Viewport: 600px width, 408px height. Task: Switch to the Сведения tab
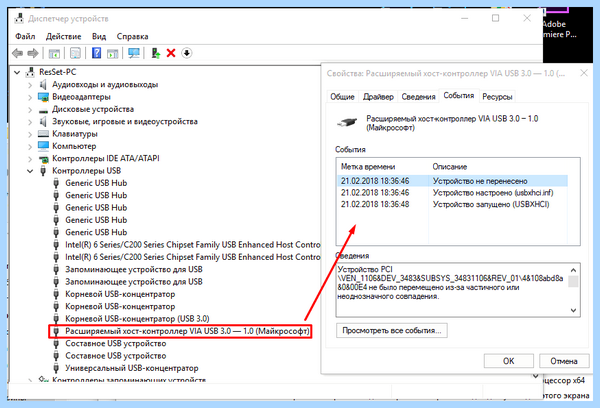[x=418, y=97]
